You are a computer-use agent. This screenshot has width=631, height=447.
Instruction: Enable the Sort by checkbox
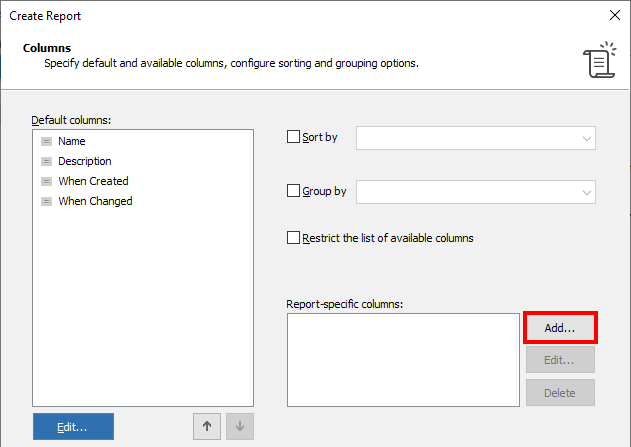click(293, 137)
